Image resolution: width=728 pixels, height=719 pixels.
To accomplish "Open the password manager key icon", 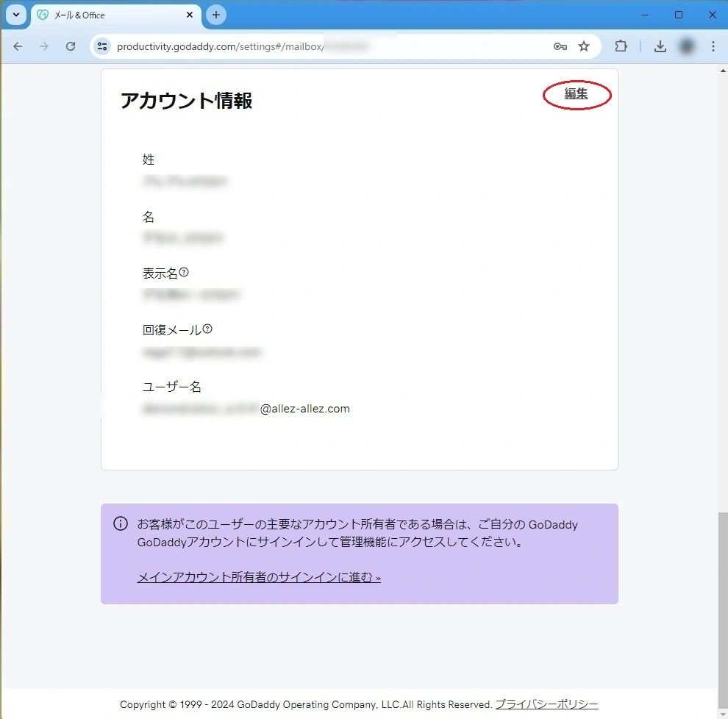I will [560, 46].
